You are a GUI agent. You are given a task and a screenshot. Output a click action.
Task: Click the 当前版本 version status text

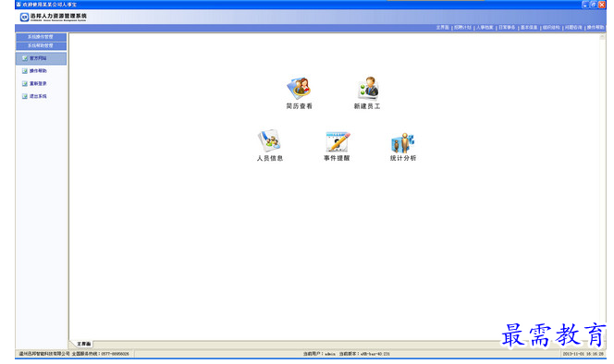(364, 354)
